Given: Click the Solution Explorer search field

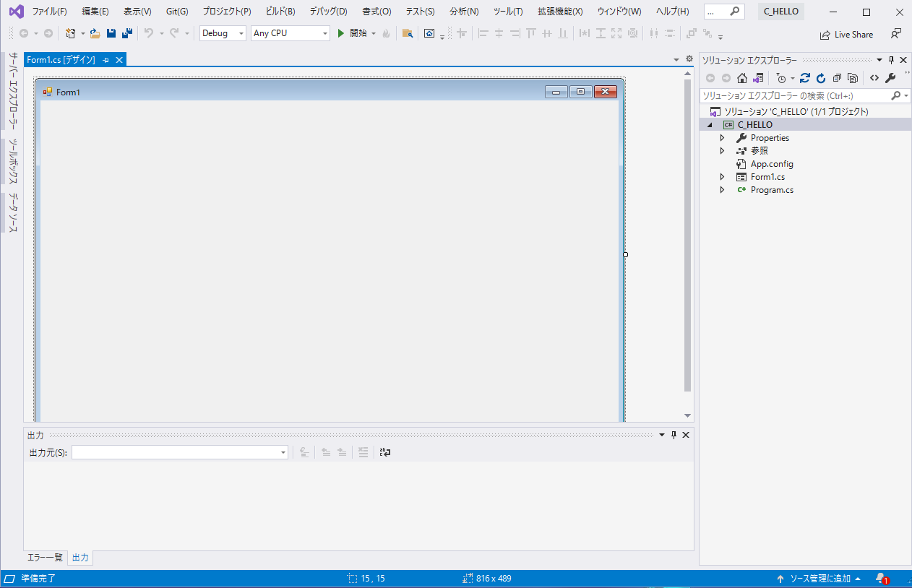Looking at the screenshot, I should pos(793,95).
